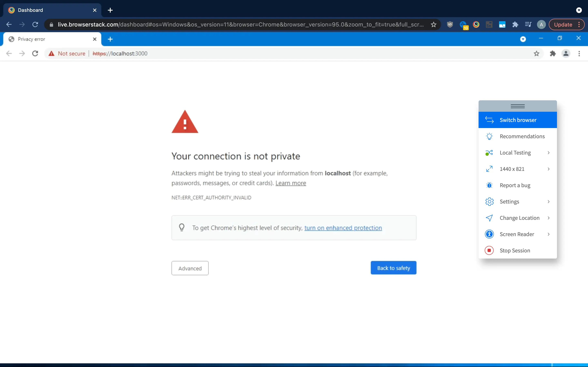The image size is (588, 367).
Task: Click turn on enhanced protection link
Action: 343,228
